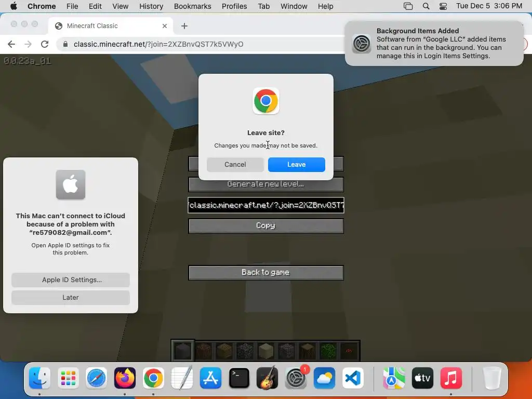Click the forward navigation arrow
The height and width of the screenshot is (399, 532).
[28, 44]
